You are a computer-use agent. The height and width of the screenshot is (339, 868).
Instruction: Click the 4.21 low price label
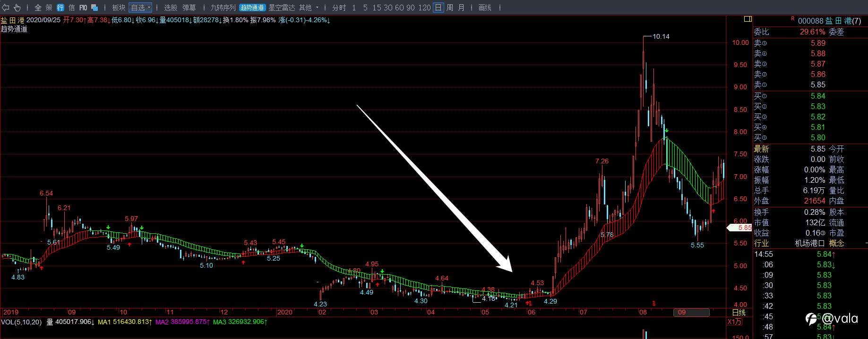pos(511,305)
